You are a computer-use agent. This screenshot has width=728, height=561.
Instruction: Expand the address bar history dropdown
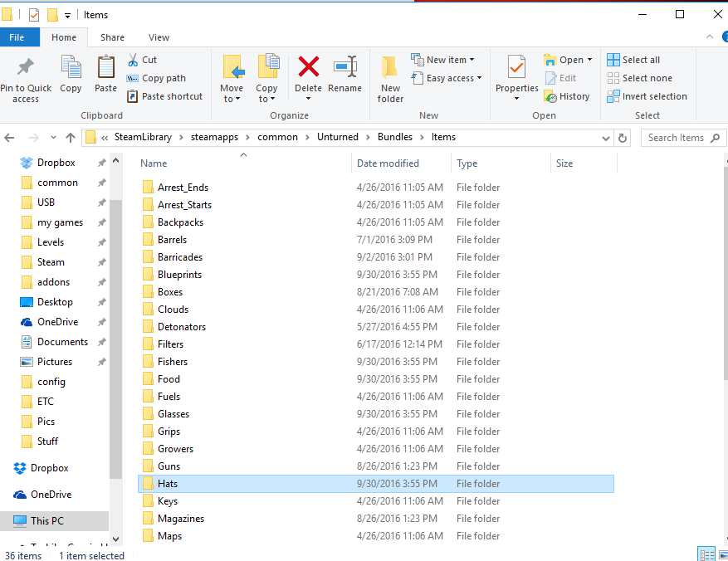click(x=605, y=139)
